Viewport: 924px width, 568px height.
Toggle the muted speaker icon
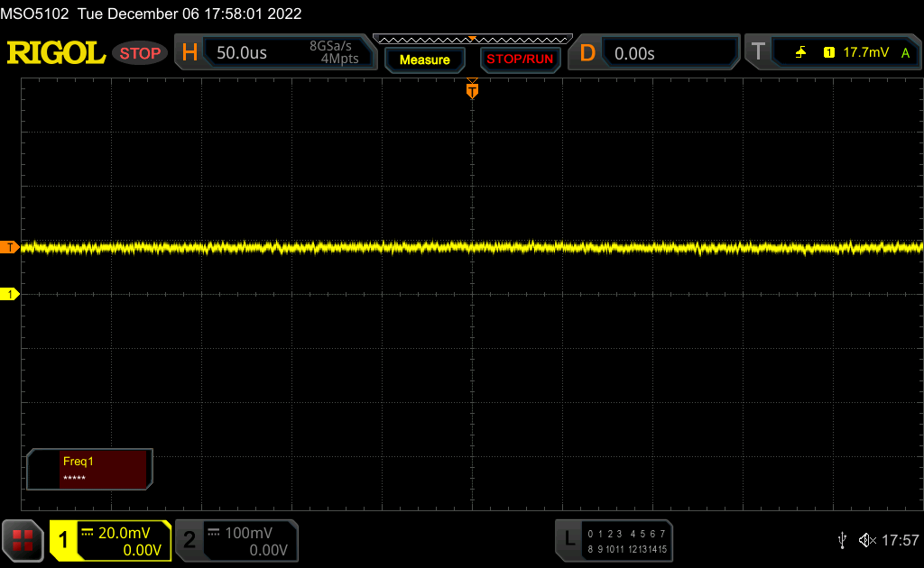pos(867,540)
